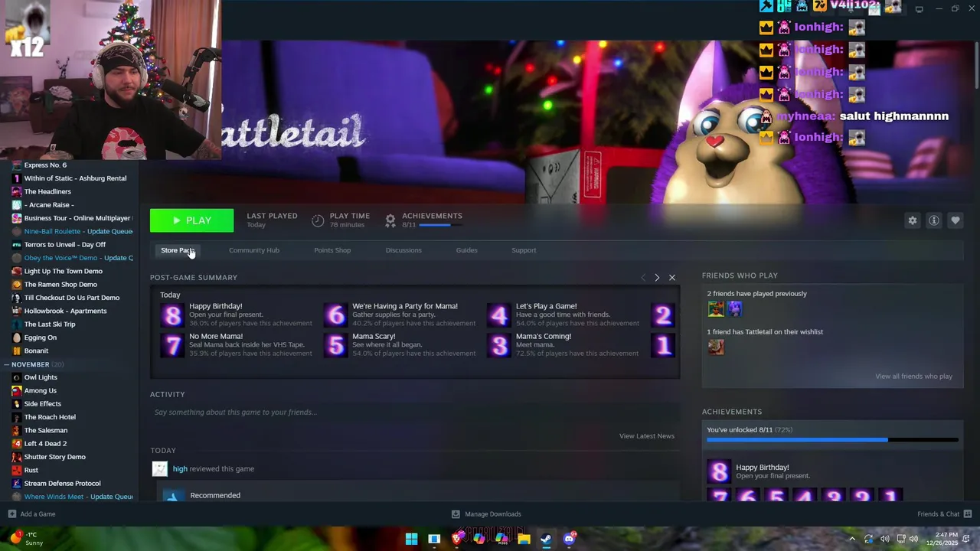Screen dimensions: 980x551
Task: Open File Explorer from taskbar
Action: tap(524, 539)
